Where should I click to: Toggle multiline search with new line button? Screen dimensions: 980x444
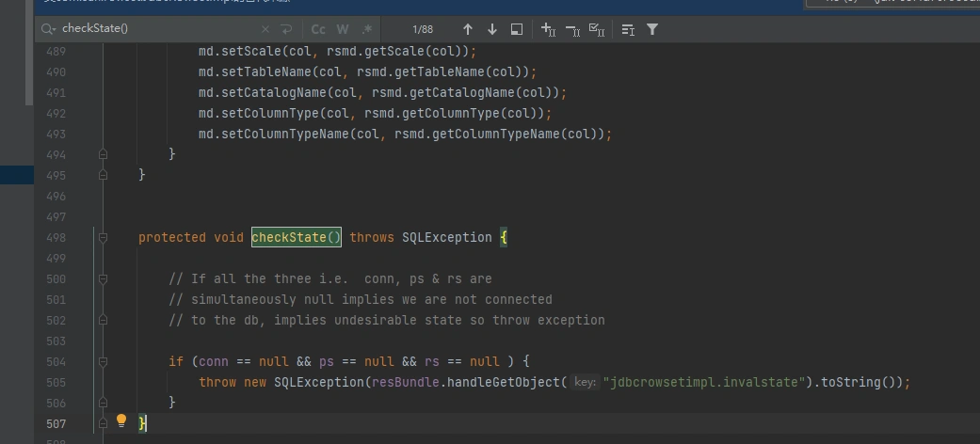pyautogui.click(x=285, y=29)
